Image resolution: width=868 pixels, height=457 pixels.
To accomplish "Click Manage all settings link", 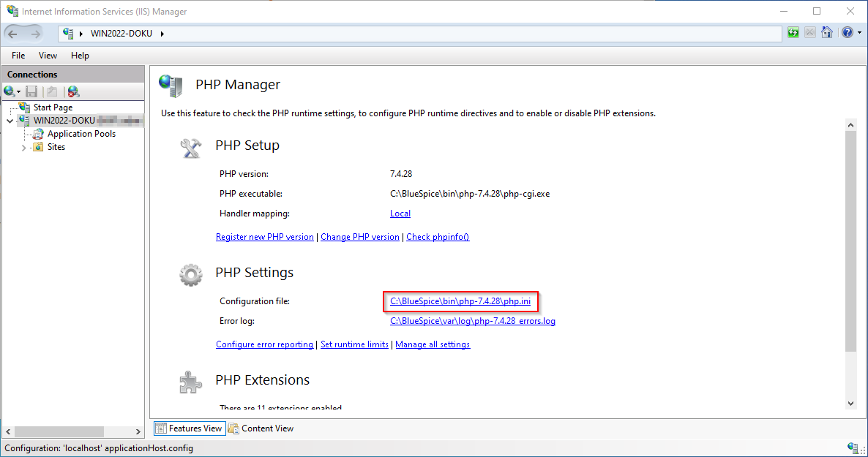I will (x=433, y=344).
